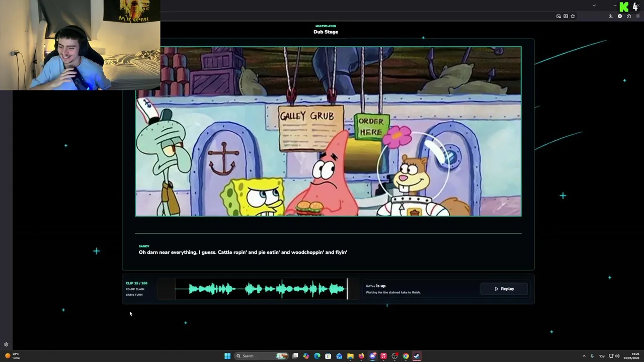The width and height of the screenshot is (644, 362).
Task: Click the taskbar Search box
Action: click(262, 356)
